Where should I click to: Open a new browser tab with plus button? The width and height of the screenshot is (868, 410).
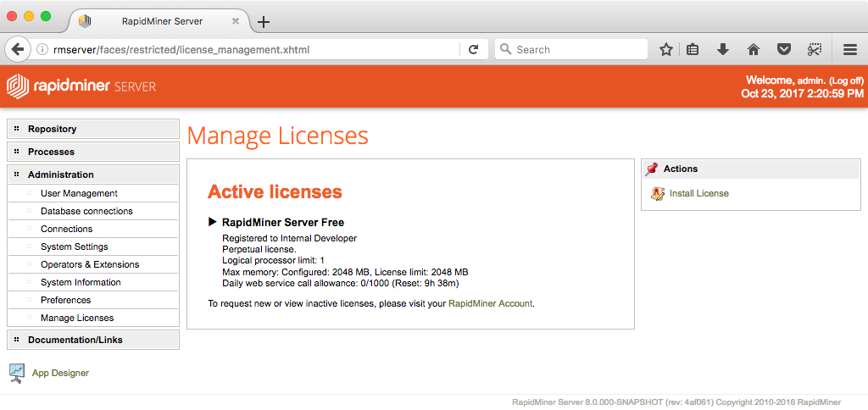264,22
